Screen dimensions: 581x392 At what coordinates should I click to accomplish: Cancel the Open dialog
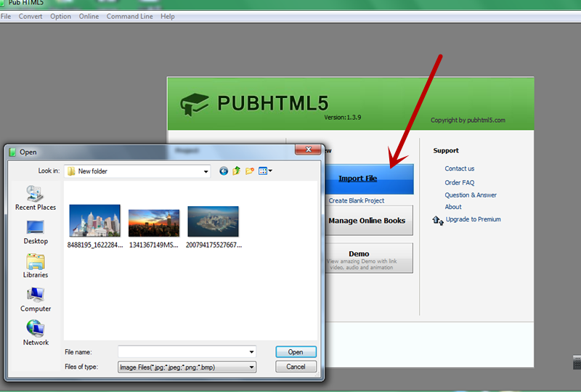coord(296,367)
